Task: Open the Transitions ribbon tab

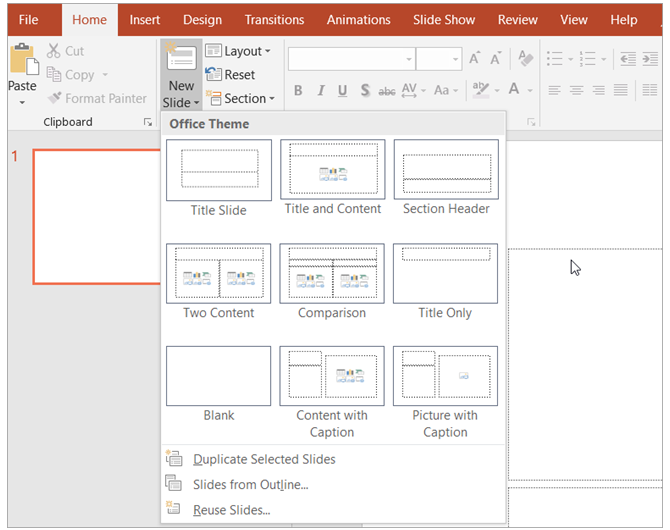Action: point(274,20)
